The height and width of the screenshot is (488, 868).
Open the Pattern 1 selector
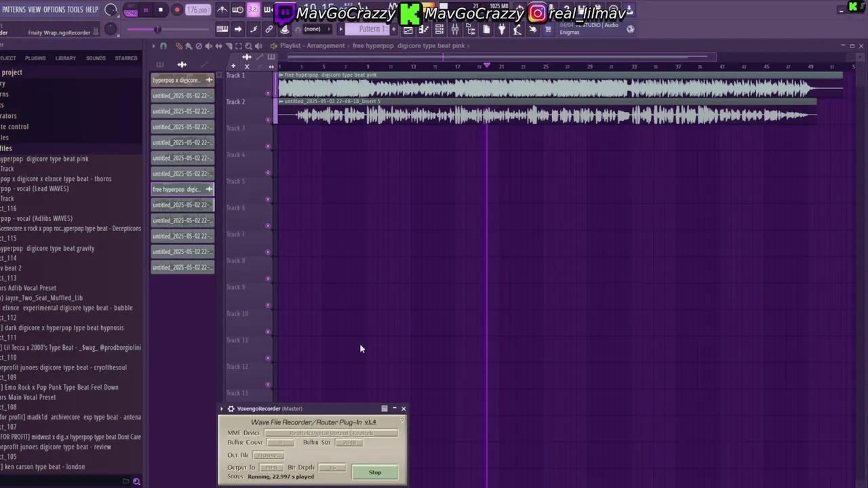(x=367, y=29)
